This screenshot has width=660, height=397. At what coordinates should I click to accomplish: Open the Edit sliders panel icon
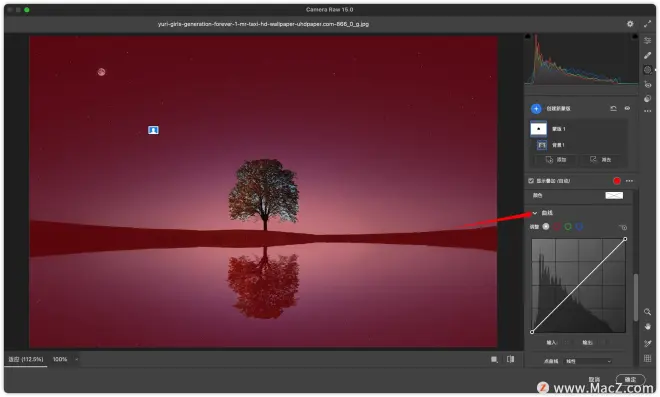(x=647, y=40)
